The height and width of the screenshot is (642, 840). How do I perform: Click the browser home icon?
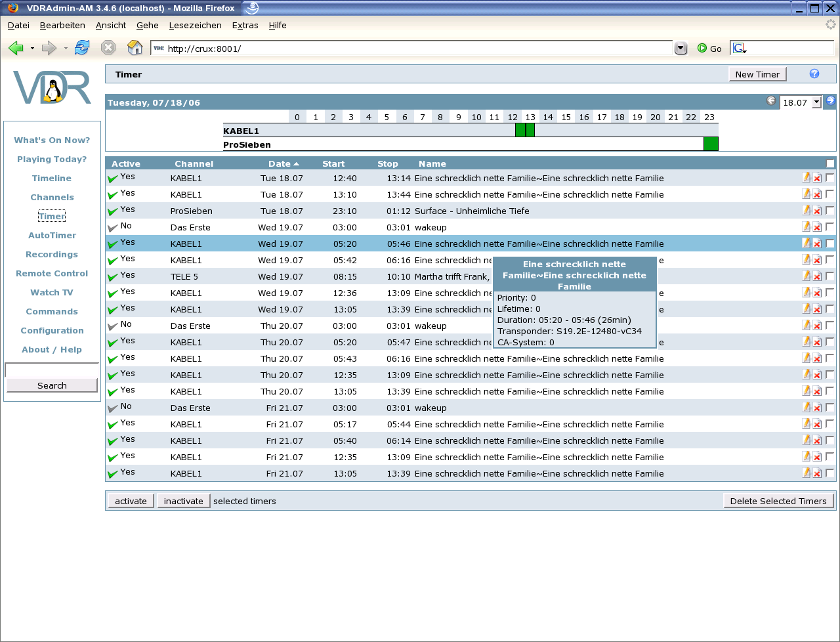135,48
